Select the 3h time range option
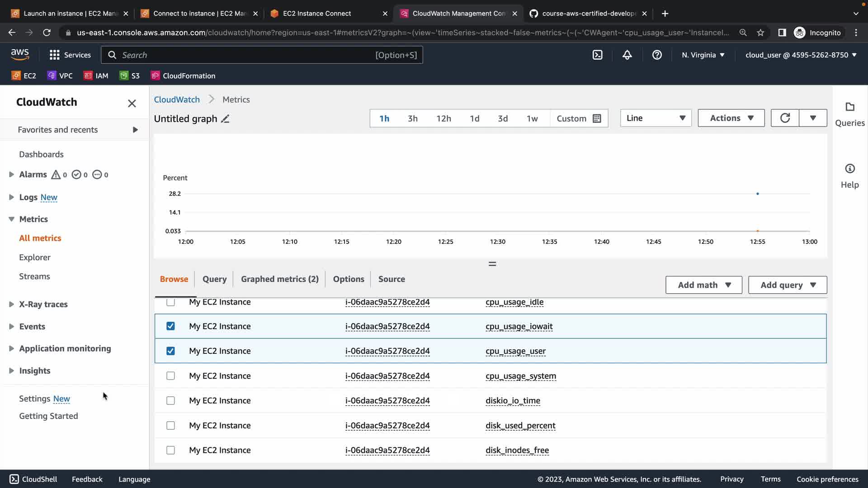Viewport: 868px width, 488px height. point(412,118)
